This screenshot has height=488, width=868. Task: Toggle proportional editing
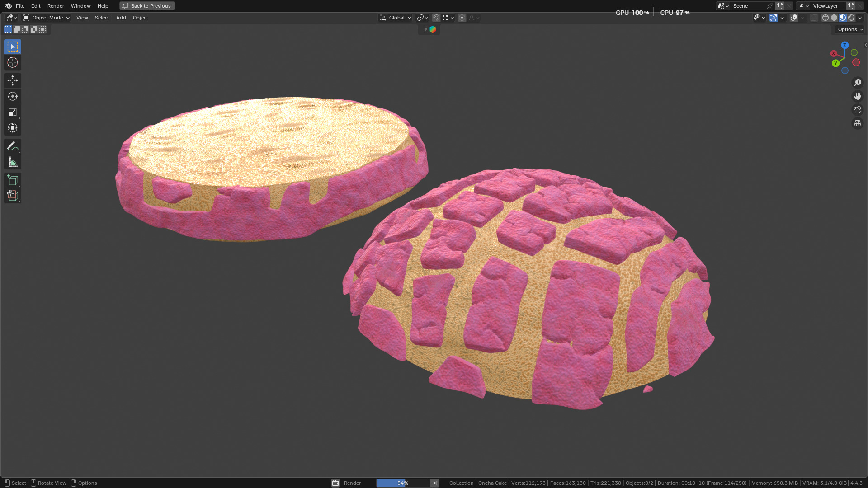point(462,18)
